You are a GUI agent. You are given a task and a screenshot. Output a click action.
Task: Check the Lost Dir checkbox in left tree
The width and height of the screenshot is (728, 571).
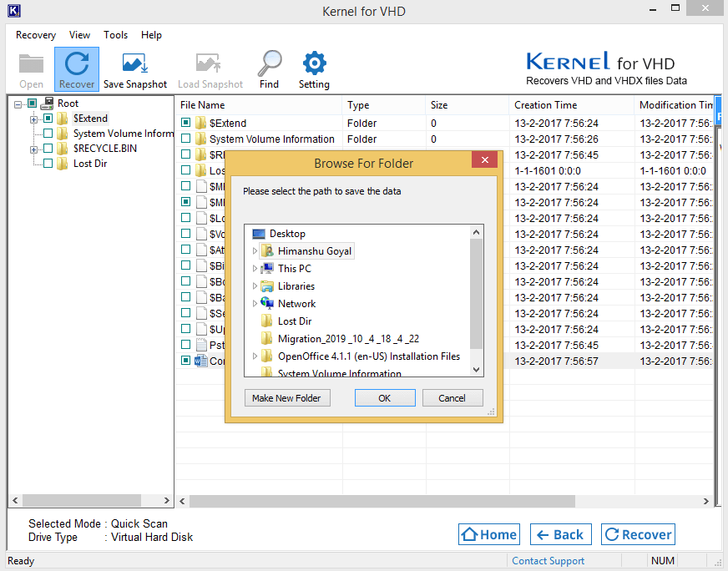tap(48, 164)
